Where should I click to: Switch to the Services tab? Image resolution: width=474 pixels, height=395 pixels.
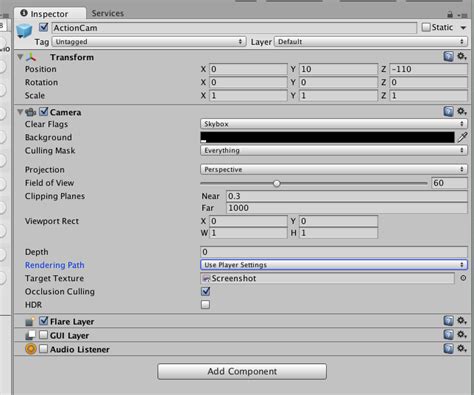tap(108, 13)
